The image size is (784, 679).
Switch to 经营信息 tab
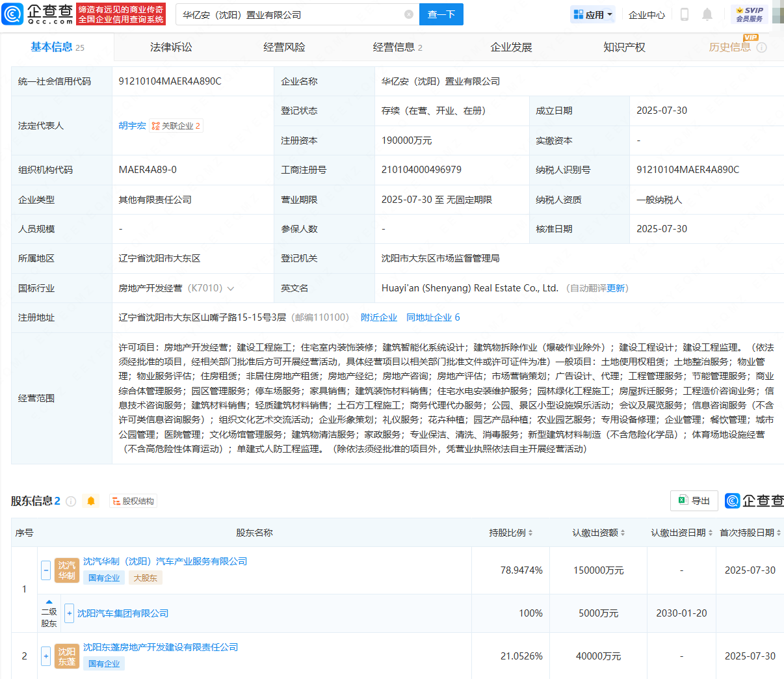pyautogui.click(x=397, y=47)
